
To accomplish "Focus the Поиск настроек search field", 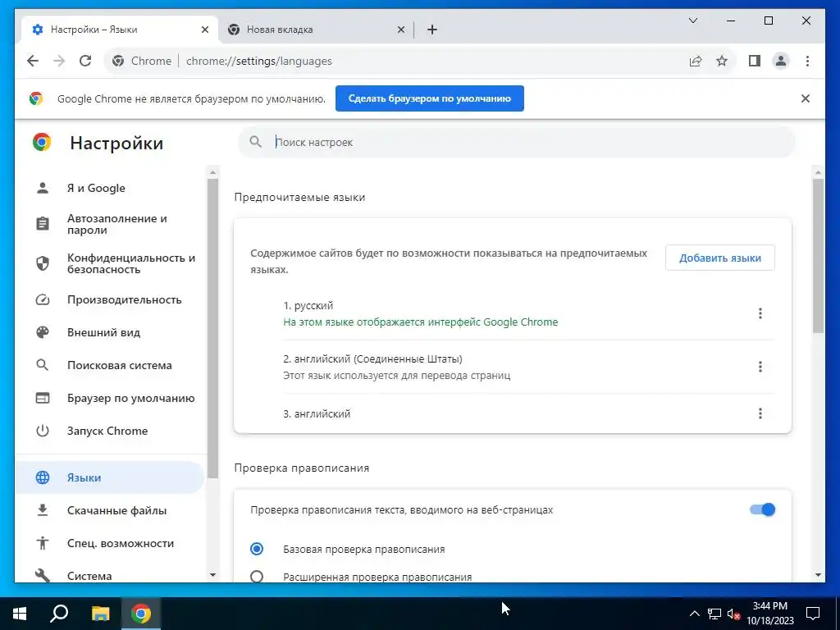I will click(x=517, y=142).
